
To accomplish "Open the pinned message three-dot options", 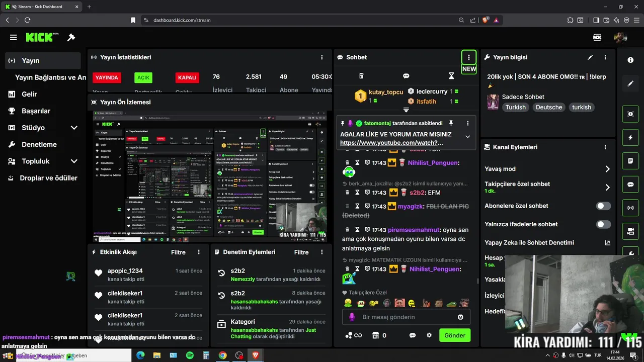I will (467, 123).
